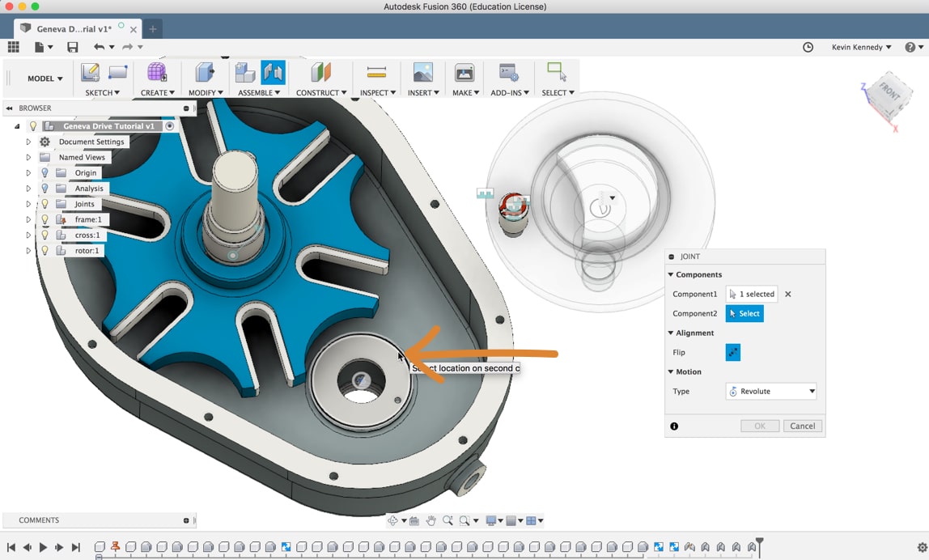
Task: Toggle visibility of the cross:1 component
Action: (45, 235)
